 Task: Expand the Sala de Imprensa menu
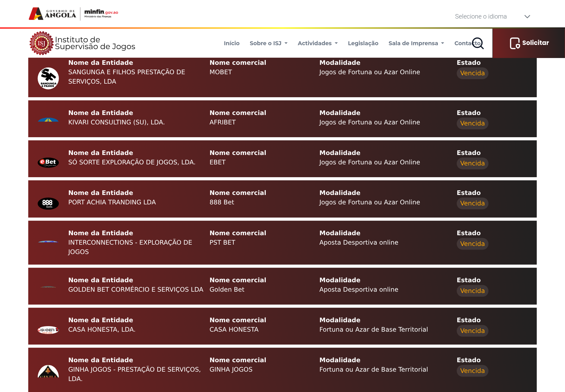(416, 43)
